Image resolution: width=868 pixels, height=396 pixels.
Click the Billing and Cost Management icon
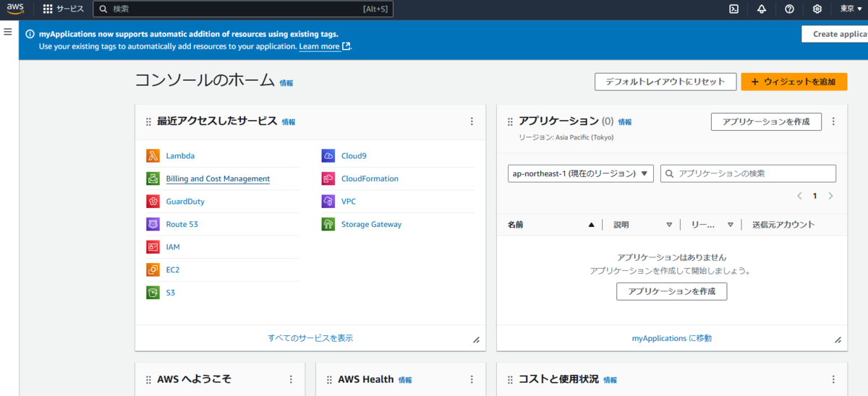(x=153, y=178)
